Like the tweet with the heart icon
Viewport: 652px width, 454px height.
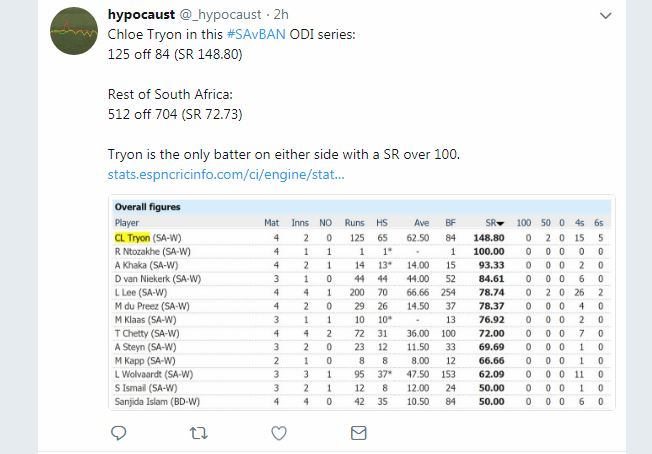tap(279, 433)
